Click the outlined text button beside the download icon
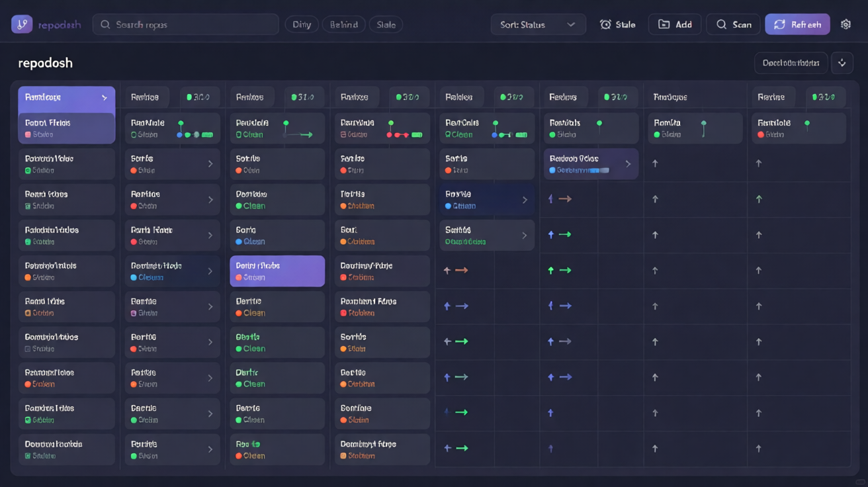The image size is (868, 487). (791, 63)
